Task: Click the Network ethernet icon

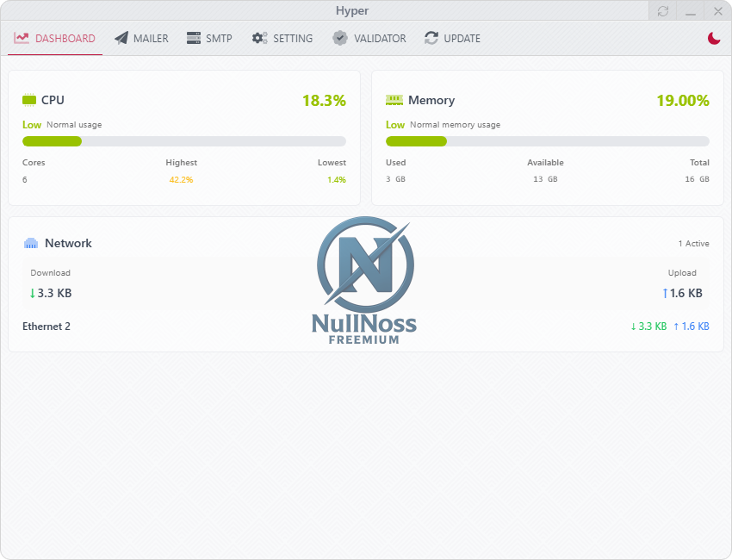Action: tap(31, 243)
